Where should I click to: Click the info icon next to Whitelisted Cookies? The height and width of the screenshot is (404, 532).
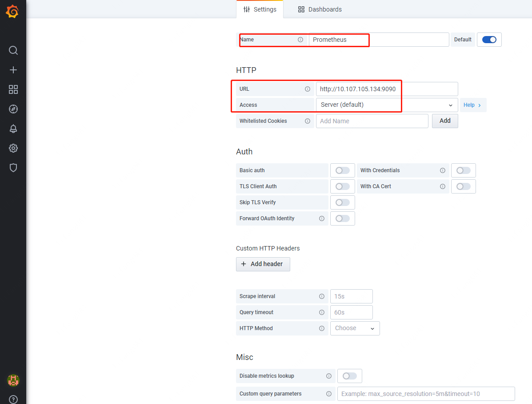[x=308, y=121]
